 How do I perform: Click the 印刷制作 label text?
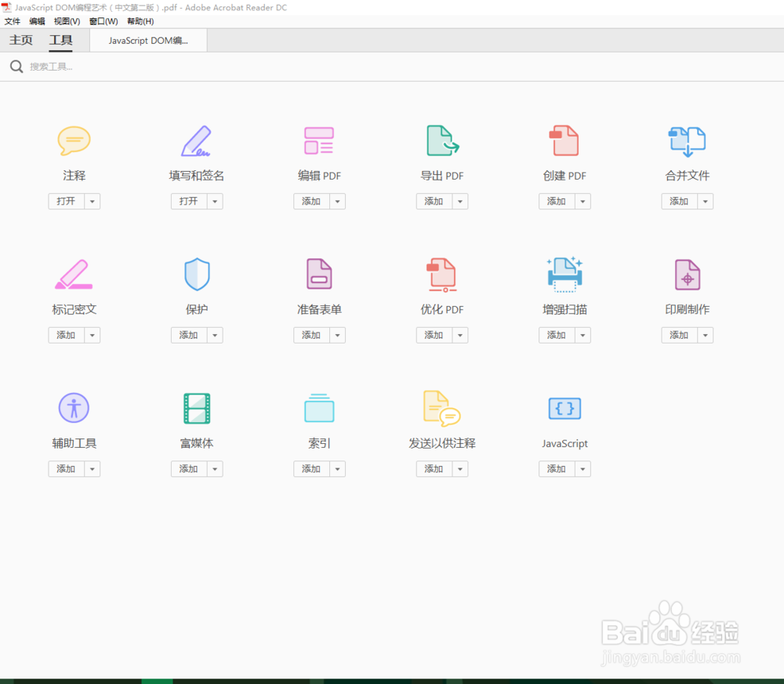click(687, 309)
